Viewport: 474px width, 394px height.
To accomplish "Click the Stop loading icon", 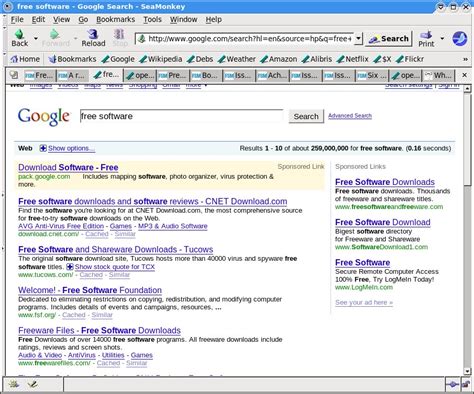I will click(120, 38).
